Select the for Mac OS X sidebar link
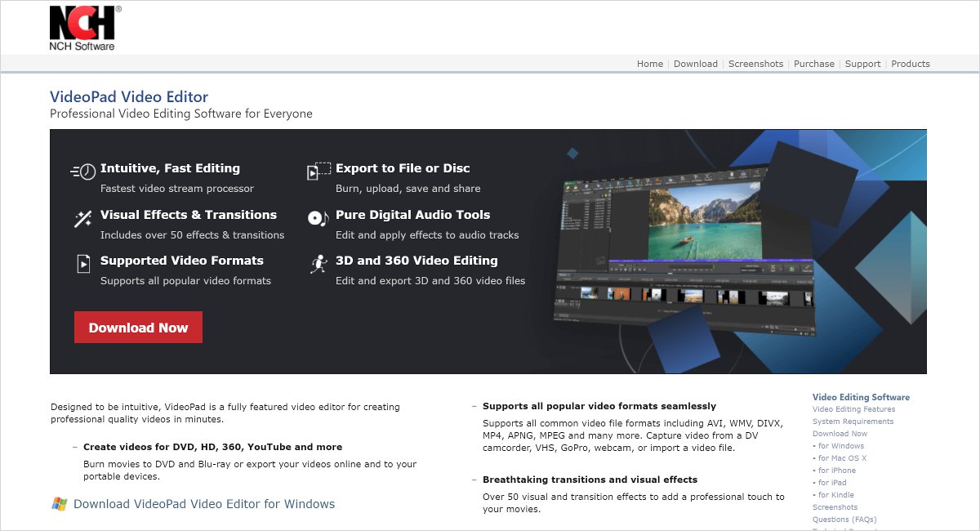Viewport: 980px width, 531px height. tap(842, 458)
